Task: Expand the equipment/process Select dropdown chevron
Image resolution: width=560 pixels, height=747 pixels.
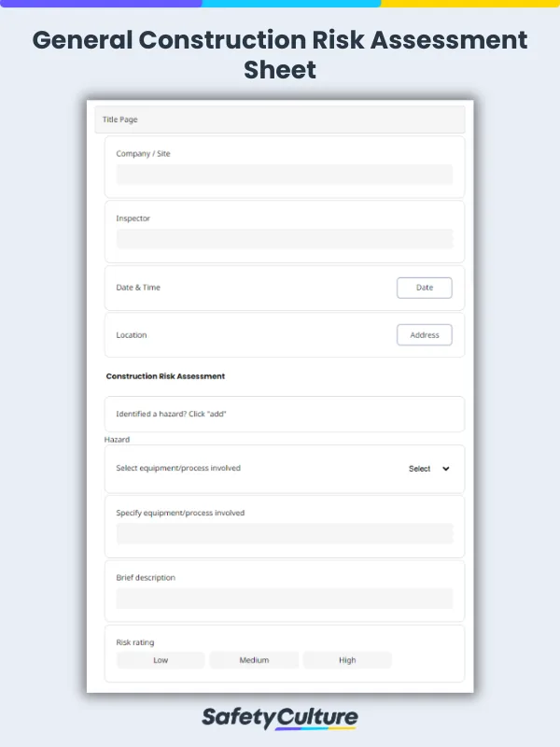Action: [446, 469]
